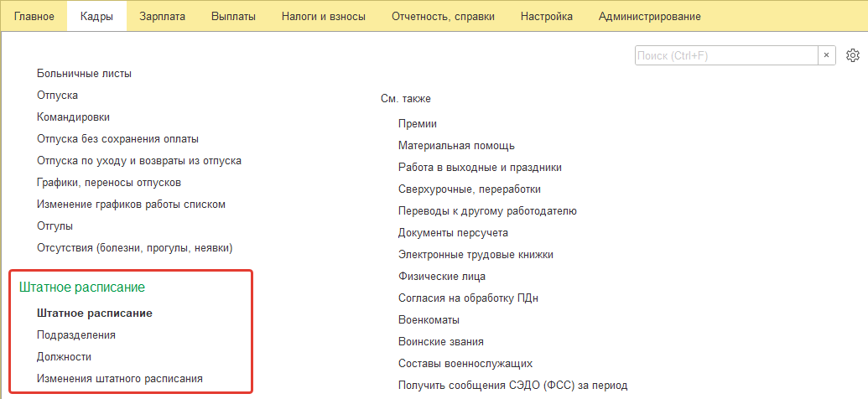868x399 pixels.
Task: Open Работа в выходные и праздники
Action: pos(480,168)
